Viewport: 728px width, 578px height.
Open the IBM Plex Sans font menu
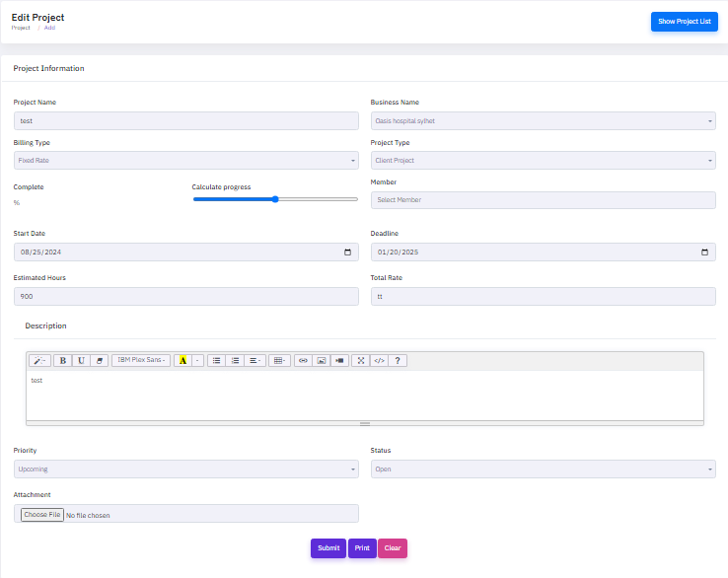click(x=141, y=361)
